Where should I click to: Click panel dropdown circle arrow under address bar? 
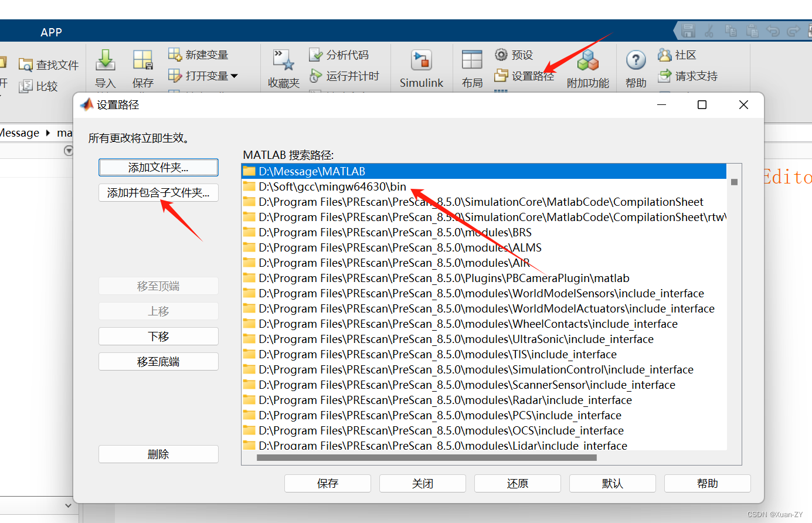[69, 151]
